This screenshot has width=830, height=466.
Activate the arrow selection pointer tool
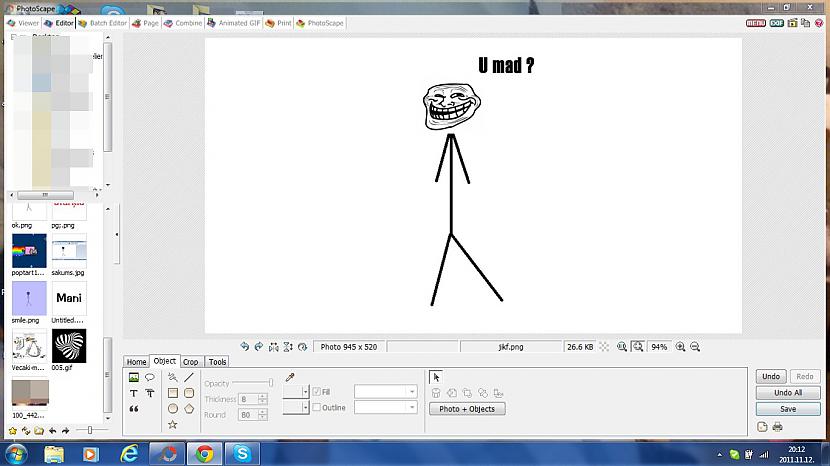[436, 377]
